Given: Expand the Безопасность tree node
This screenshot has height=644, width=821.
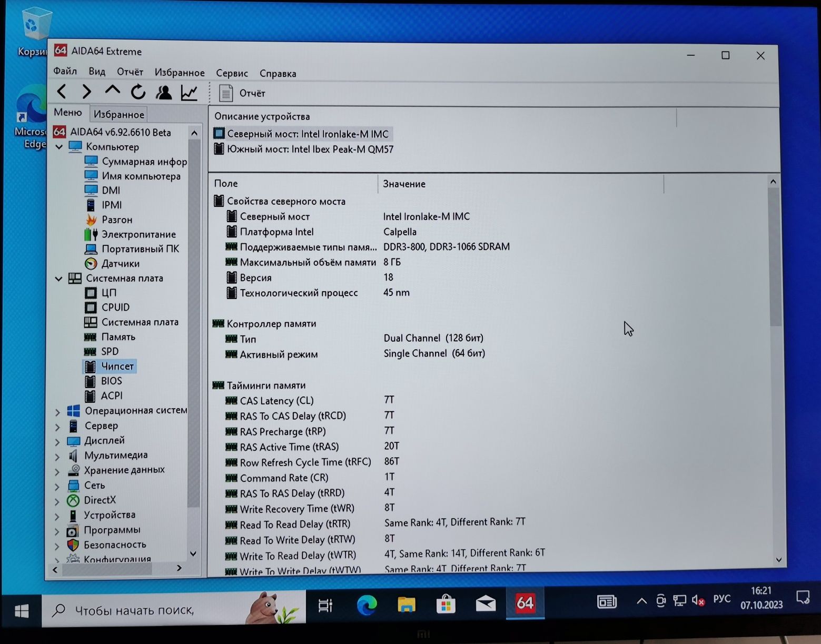Looking at the screenshot, I should click(57, 546).
